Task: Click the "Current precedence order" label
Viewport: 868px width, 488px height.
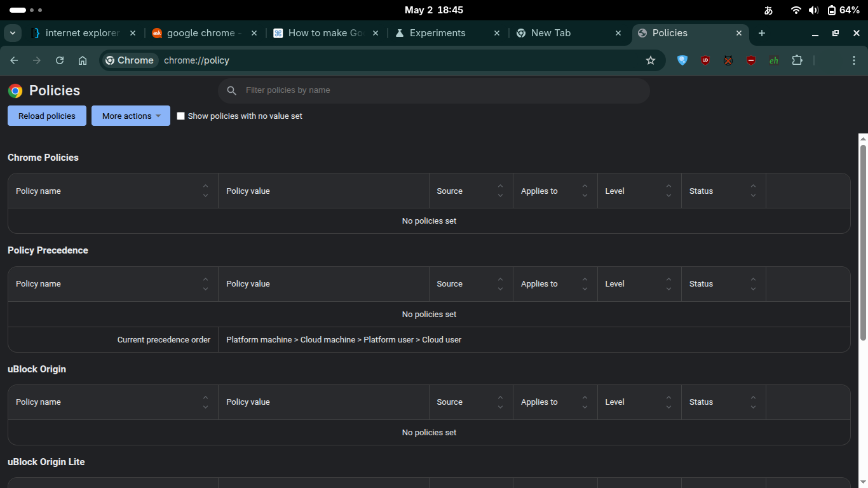Action: 164,340
